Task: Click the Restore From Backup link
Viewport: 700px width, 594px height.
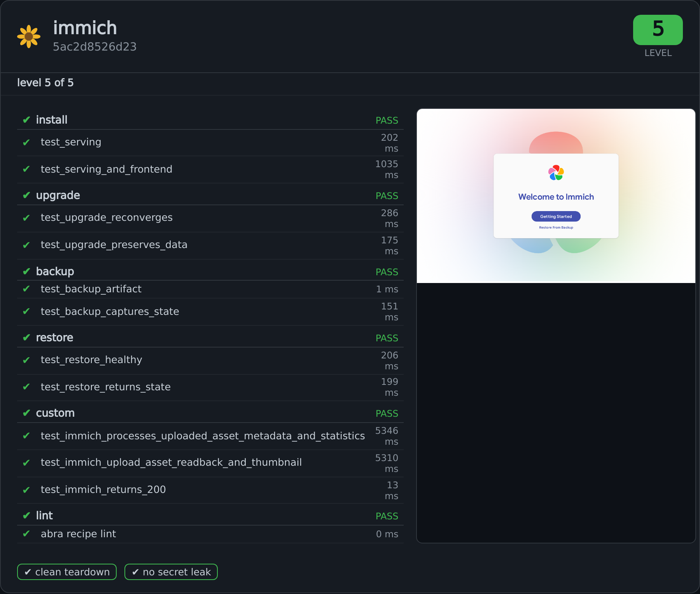Action: 556,227
